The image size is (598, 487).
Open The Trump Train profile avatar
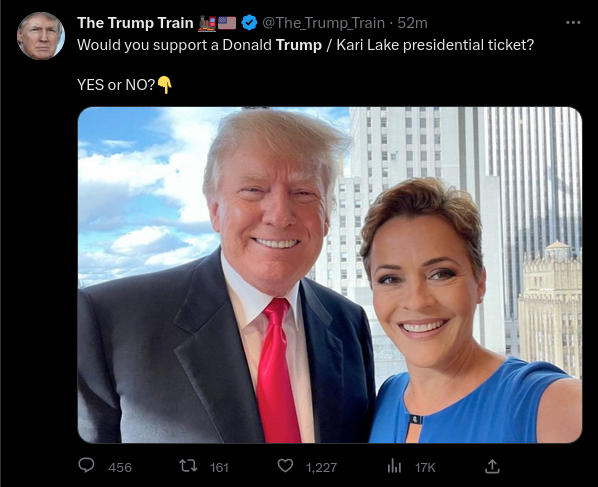41,36
